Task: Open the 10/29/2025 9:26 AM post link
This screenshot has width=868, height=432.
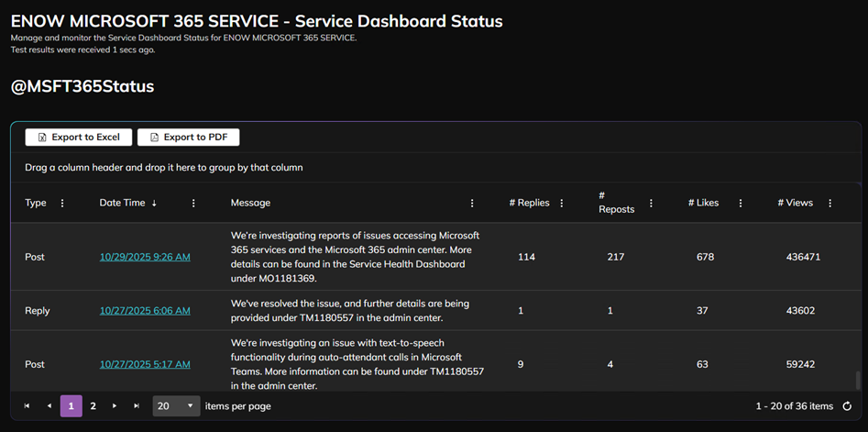Action: (145, 257)
